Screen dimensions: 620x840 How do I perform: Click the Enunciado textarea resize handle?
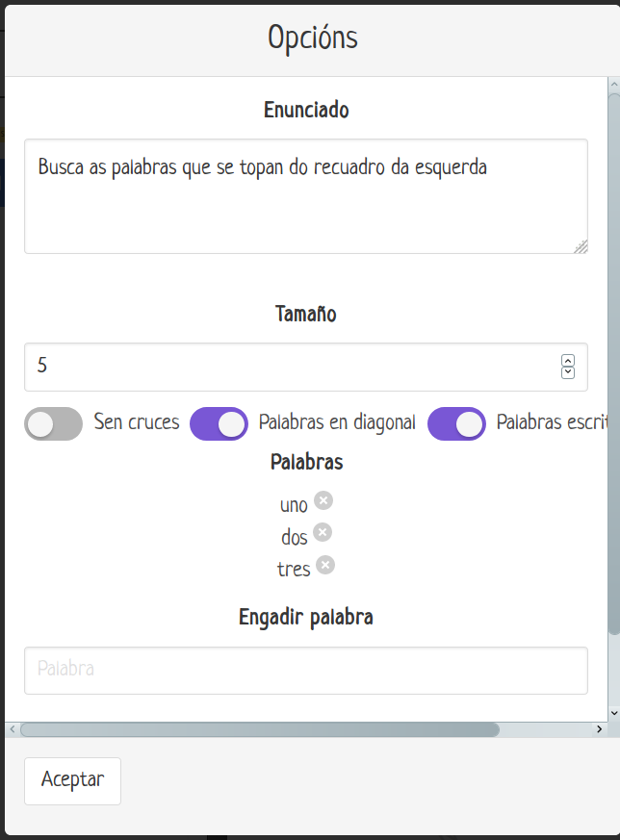click(581, 246)
